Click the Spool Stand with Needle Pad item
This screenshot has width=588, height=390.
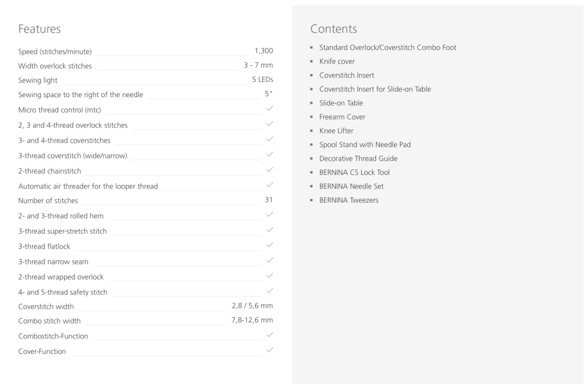pyautogui.click(x=364, y=145)
